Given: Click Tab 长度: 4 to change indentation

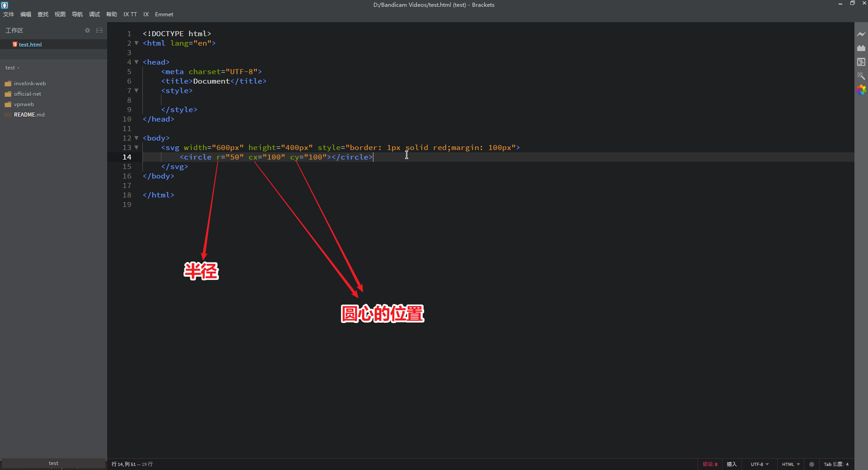Looking at the screenshot, I should 837,464.
